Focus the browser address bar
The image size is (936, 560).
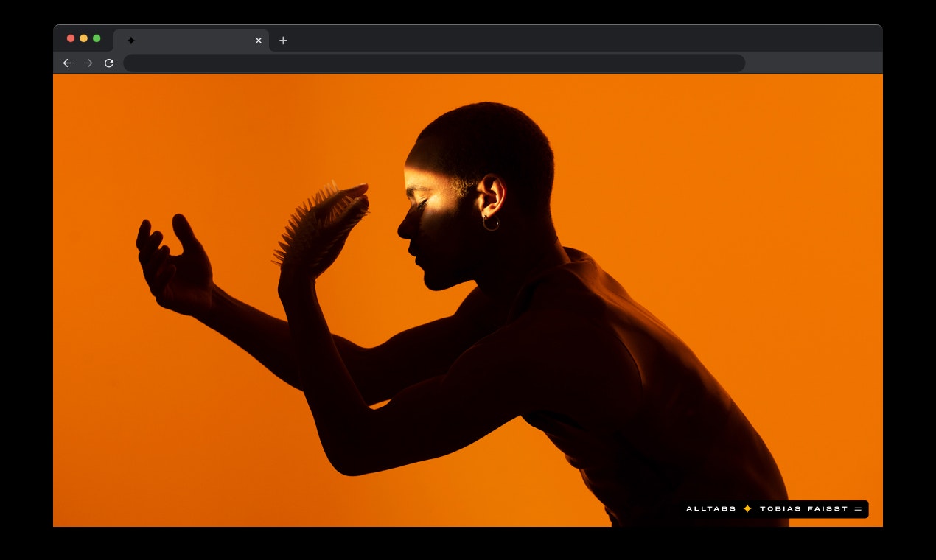[435, 63]
